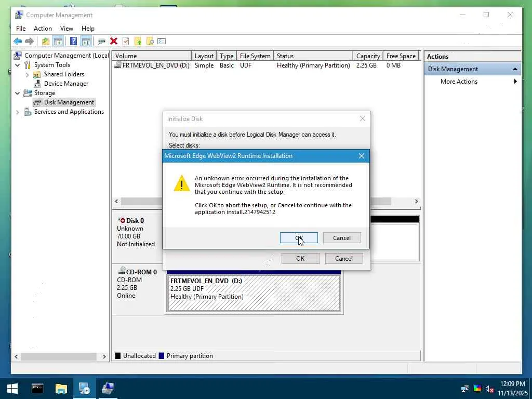This screenshot has width=532, height=399.
Task: Open the Help menu
Action: coord(88,29)
